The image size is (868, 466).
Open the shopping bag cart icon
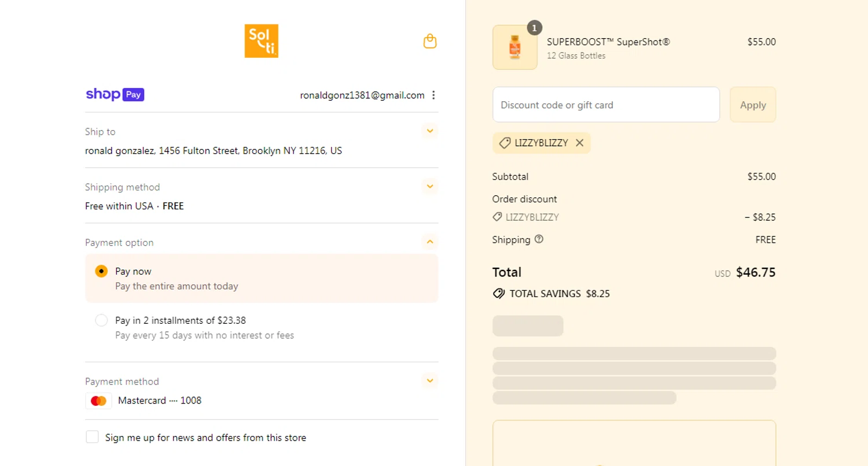[430, 41]
